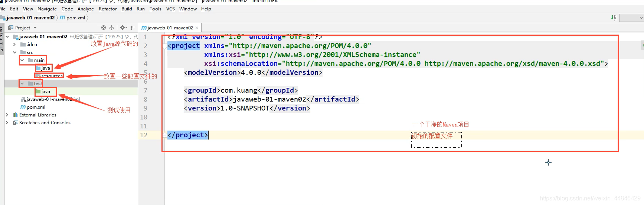Screen dimensions: 644x205
Task: Click the modelVersion 4.0.0 line in editor
Action: pyautogui.click(x=253, y=73)
